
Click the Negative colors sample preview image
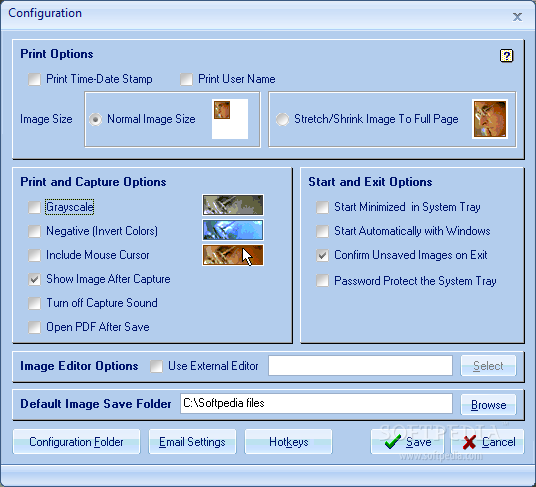click(233, 230)
